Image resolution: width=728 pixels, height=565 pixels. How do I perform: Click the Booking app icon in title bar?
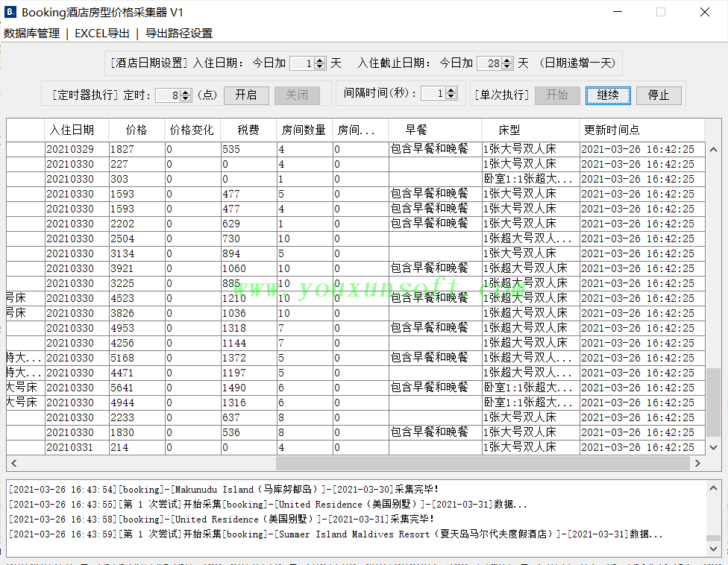coord(10,12)
